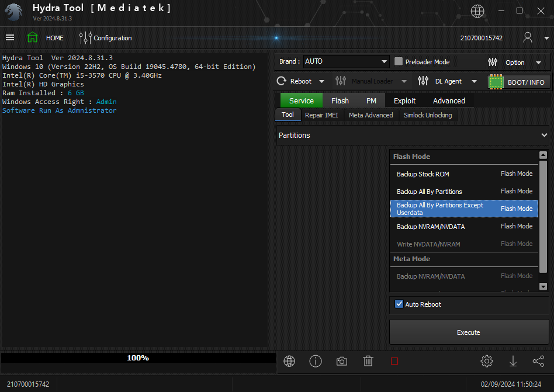Select the Tool sub-tab
The height and width of the screenshot is (392, 554).
coord(288,115)
